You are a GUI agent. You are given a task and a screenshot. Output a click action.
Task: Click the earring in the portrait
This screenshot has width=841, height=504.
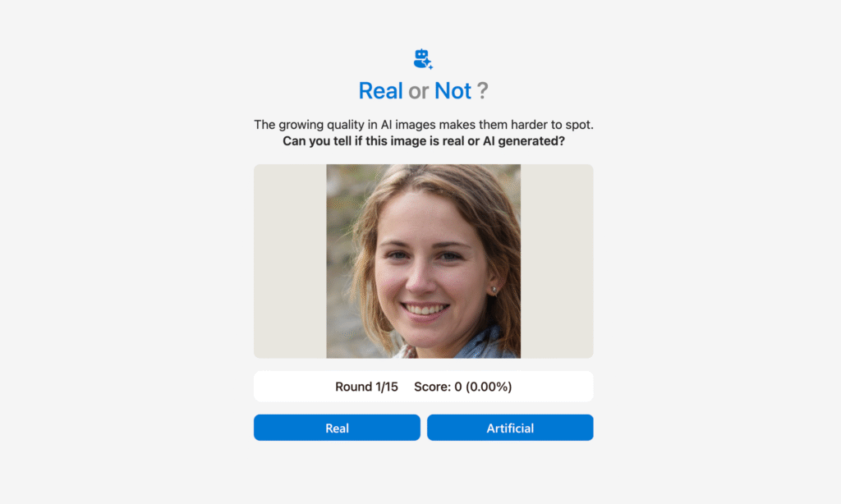494,291
